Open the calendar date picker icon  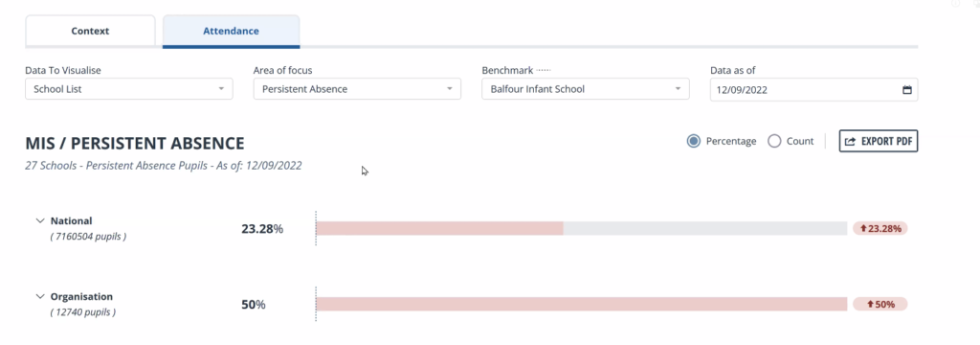tap(907, 89)
